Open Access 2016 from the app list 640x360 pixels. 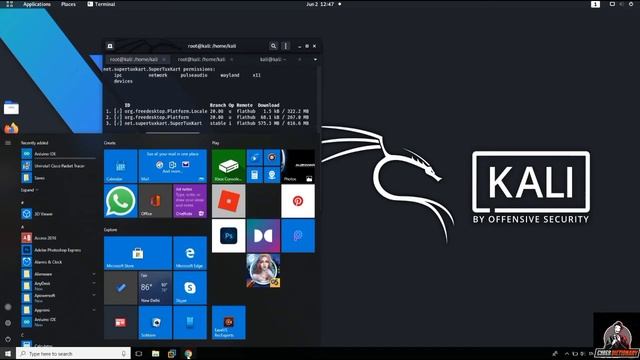[x=58, y=238]
